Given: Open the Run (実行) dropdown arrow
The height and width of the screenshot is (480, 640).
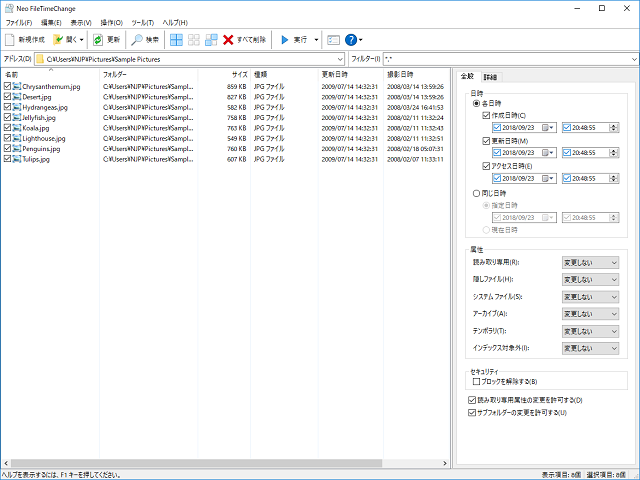Looking at the screenshot, I should pyautogui.click(x=316, y=40).
